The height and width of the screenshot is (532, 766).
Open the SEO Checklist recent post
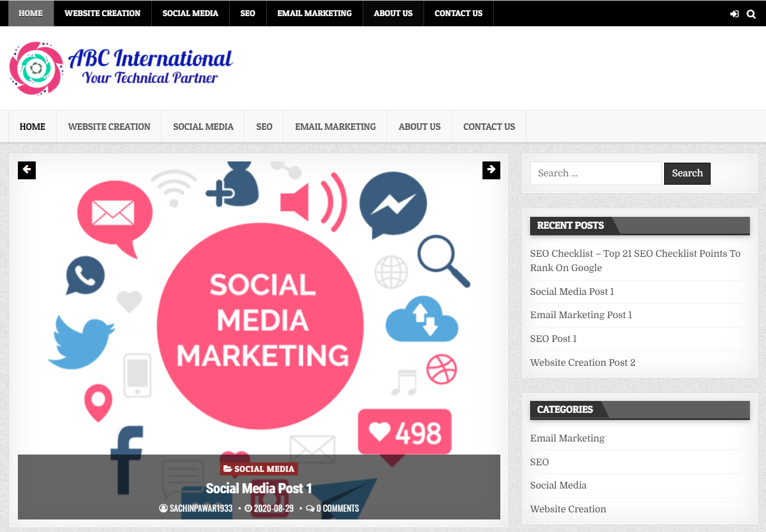pos(635,260)
